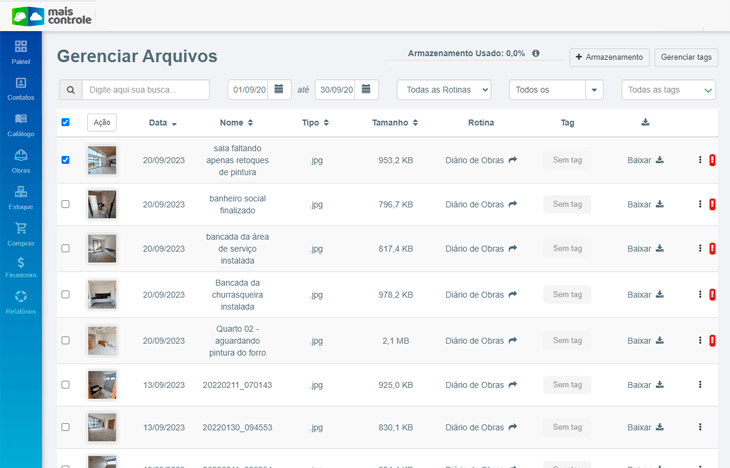The image size is (730, 468).
Task: Open calendar picker for start date
Action: pyautogui.click(x=281, y=90)
